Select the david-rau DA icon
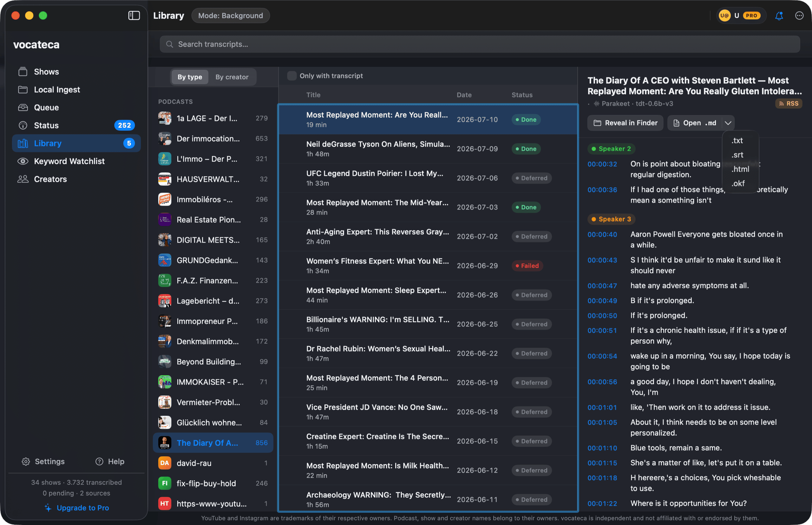Screen dimensions: 812x525 click(165, 463)
